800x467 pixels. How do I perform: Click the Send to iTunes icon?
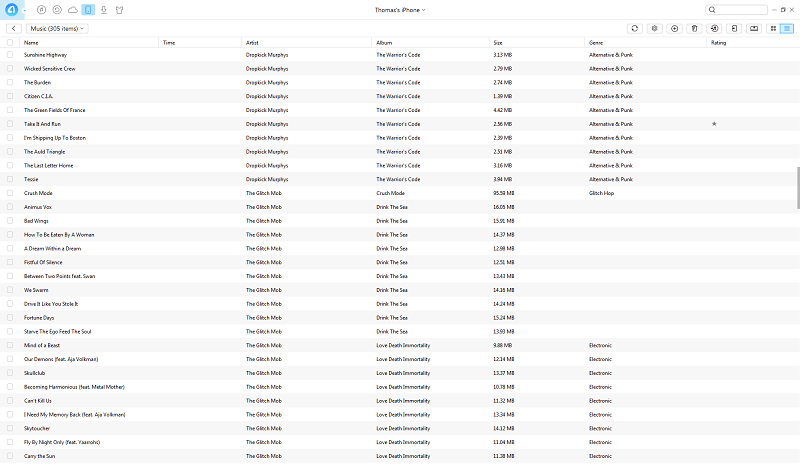714,29
